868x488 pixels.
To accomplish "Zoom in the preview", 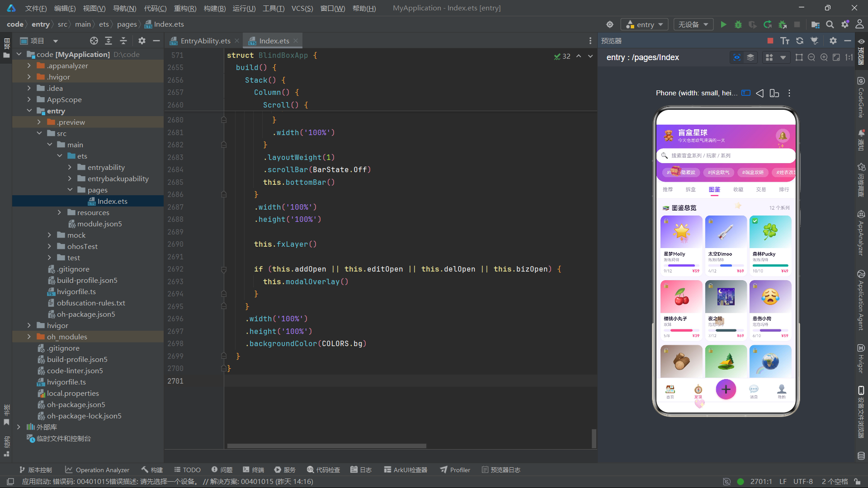I will 824,57.
